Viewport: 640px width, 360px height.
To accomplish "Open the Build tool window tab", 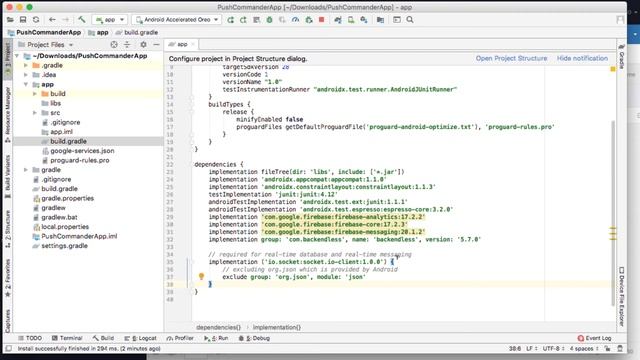I will point(103,338).
